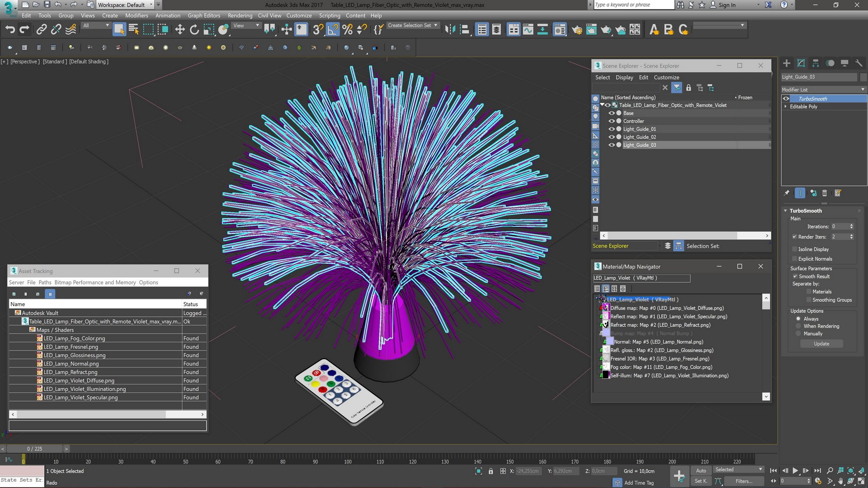Click the Play Animation button

[x=795, y=470]
